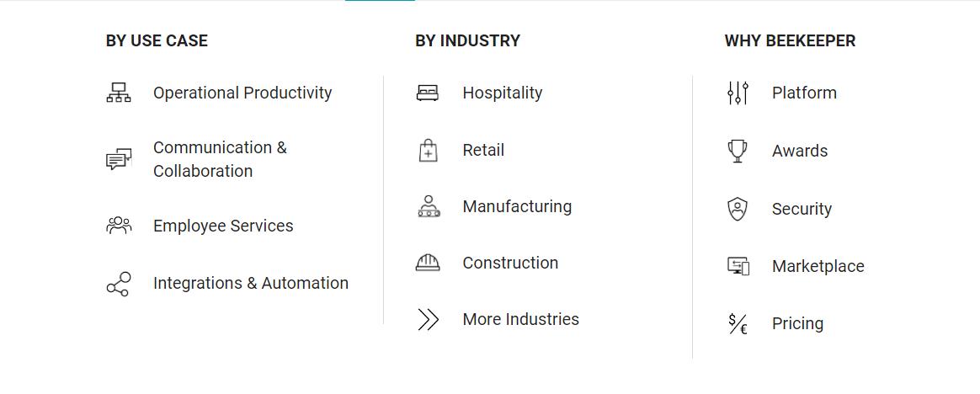Click the Manufacturing conveyor worker icon
Image resolution: width=980 pixels, height=394 pixels.
click(429, 206)
